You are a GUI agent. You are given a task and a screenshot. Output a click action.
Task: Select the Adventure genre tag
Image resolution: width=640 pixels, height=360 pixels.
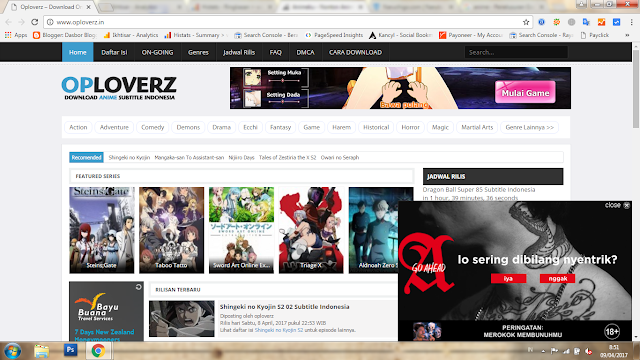coord(114,127)
